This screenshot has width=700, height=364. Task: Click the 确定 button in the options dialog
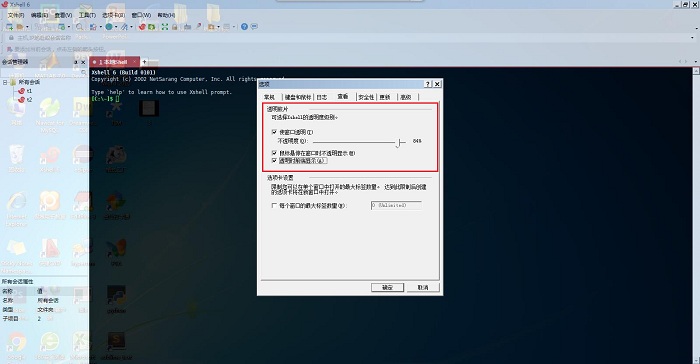[388, 288]
